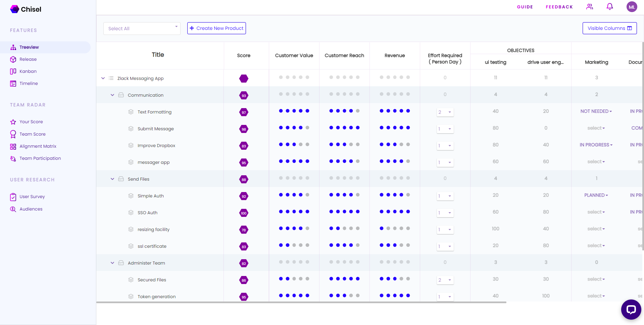Change NOT NEEDED status on Text Formatting
Screen dimensions: 644x325
(596, 111)
